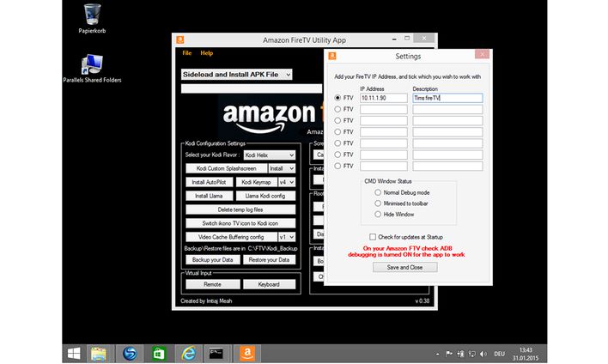Open the Help menu
The height and width of the screenshot is (364, 608).
coord(207,53)
